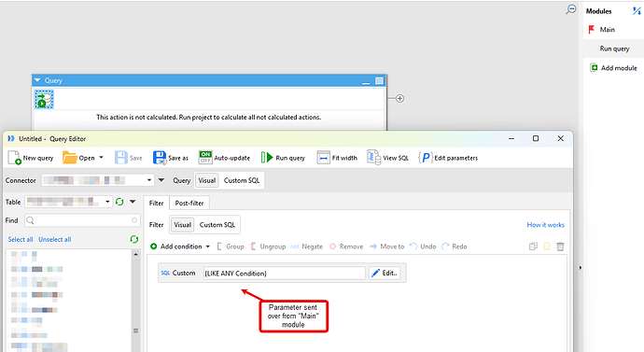Click the Fit width icon

[x=323, y=158]
